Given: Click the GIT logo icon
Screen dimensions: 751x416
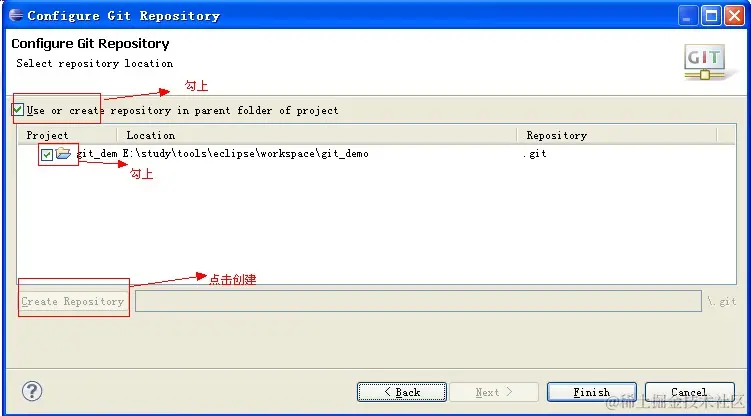Looking at the screenshot, I should click(x=704, y=62).
